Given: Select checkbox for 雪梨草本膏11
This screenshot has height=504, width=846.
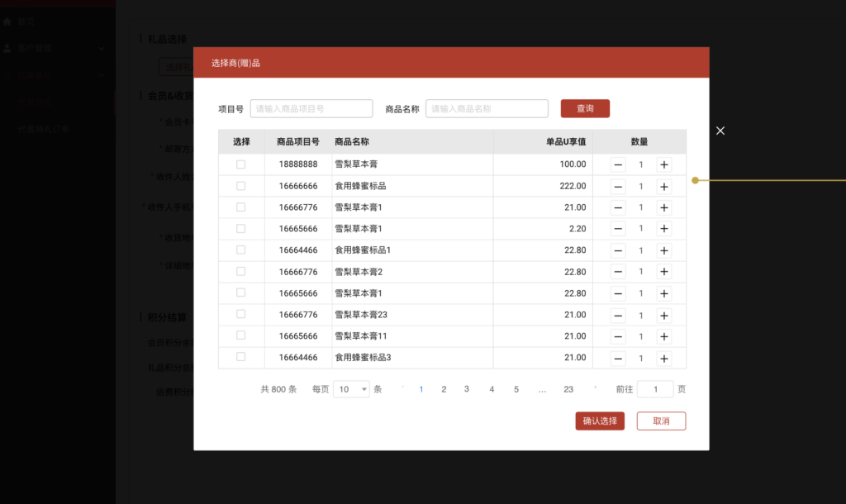Looking at the screenshot, I should pyautogui.click(x=240, y=335).
